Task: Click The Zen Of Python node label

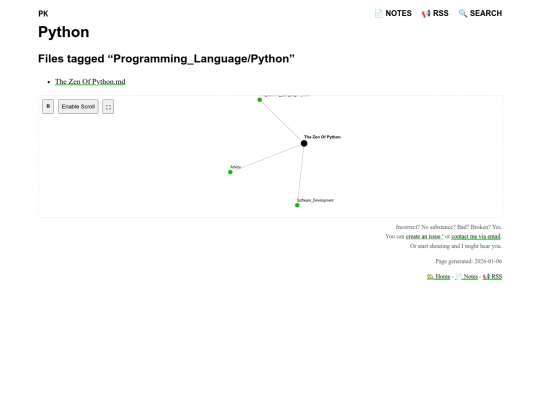Action: click(322, 137)
